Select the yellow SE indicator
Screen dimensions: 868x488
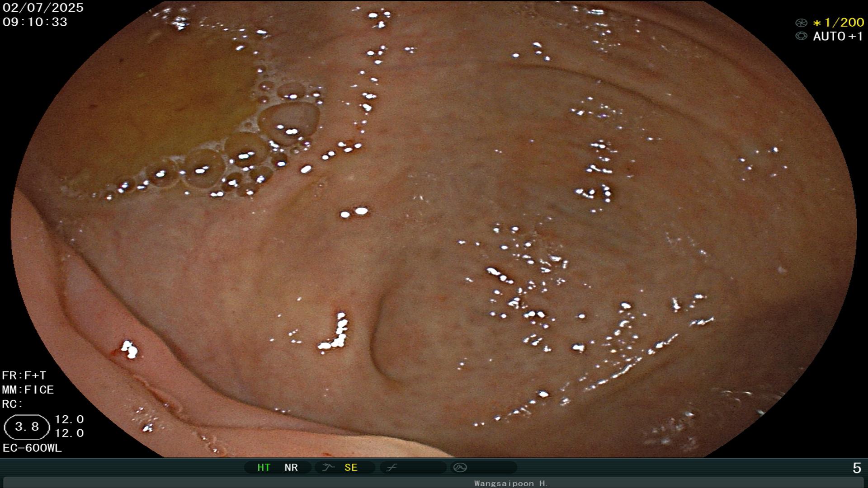pyautogui.click(x=351, y=467)
